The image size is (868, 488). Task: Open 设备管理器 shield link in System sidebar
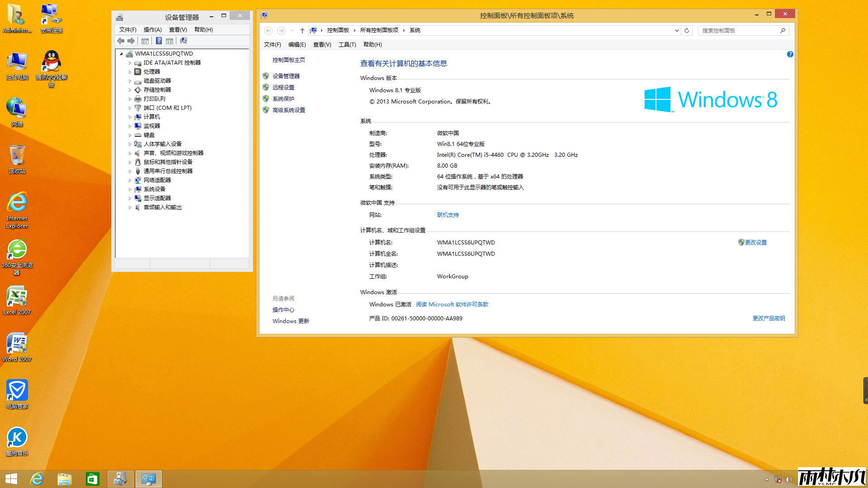tap(286, 76)
